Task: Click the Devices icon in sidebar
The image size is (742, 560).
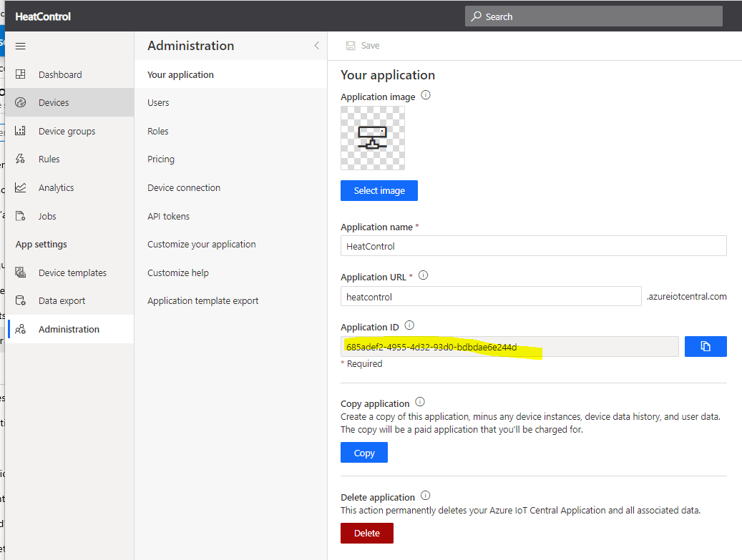Action: coord(20,102)
